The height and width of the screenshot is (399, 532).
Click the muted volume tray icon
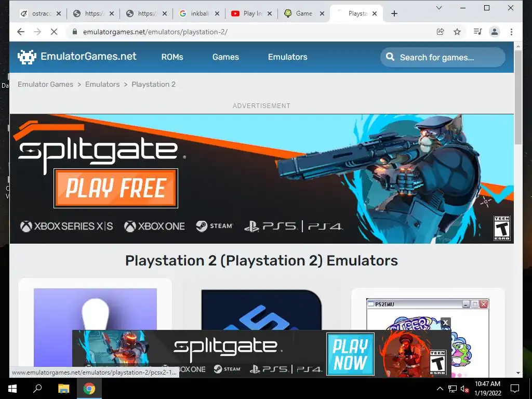click(464, 389)
